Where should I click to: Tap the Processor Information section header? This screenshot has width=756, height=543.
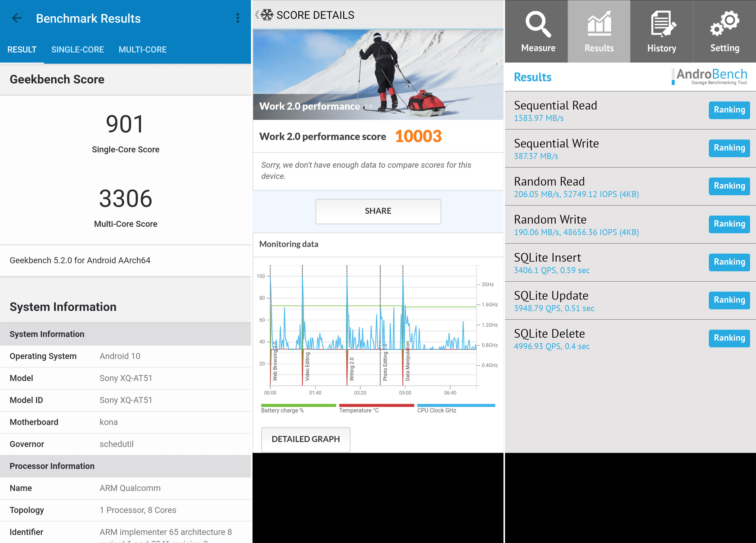pyautogui.click(x=125, y=466)
